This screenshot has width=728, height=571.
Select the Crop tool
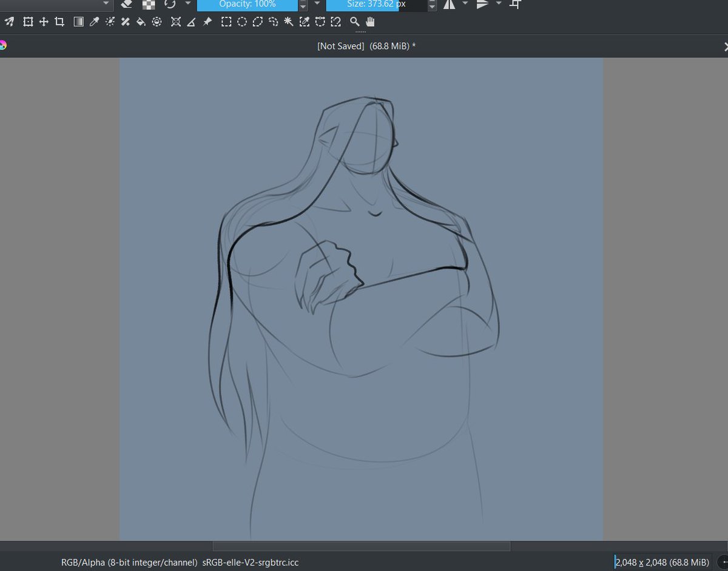[x=59, y=22]
